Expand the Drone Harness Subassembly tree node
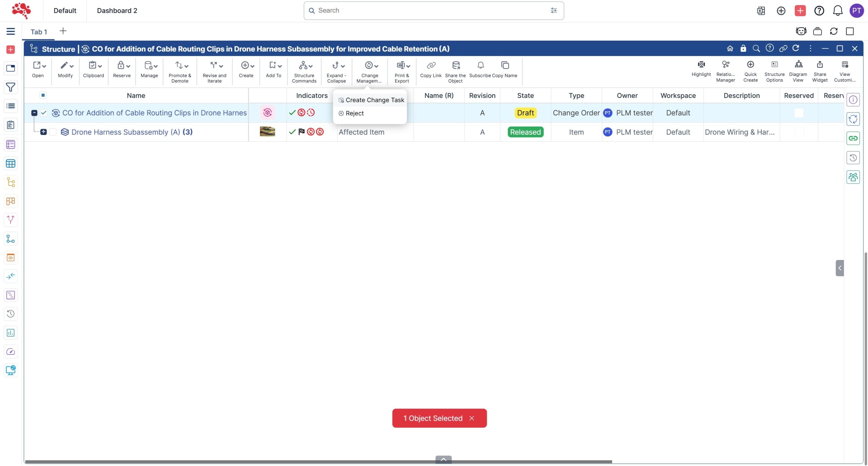The height and width of the screenshot is (466, 868). point(43,132)
